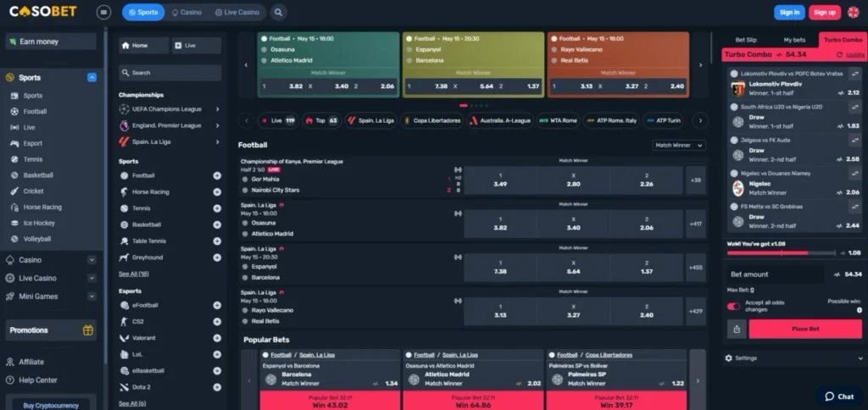Viewport: 868px width, 410px height.
Task: Show +417 more markets for Osasuna match
Action: (696, 224)
